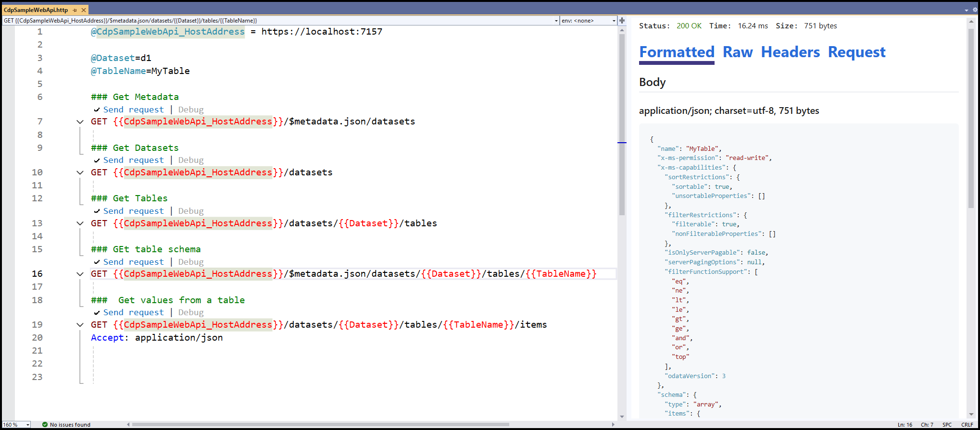Switch to the Request tab

[x=856, y=52]
